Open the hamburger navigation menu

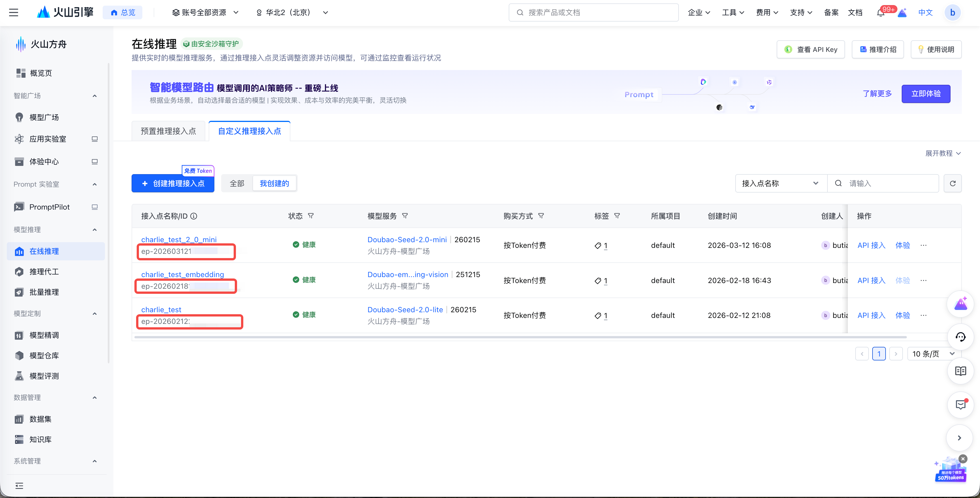[x=14, y=12]
